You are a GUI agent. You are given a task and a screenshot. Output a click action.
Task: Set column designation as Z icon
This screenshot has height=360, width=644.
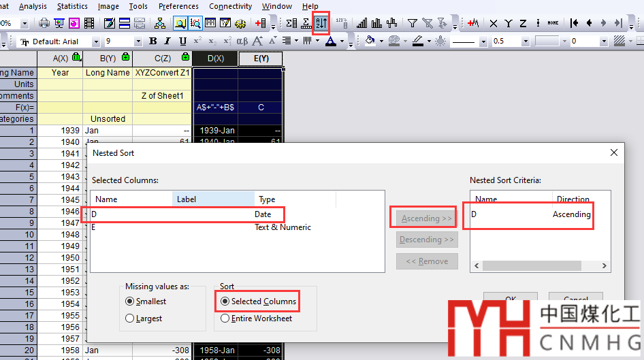524,23
